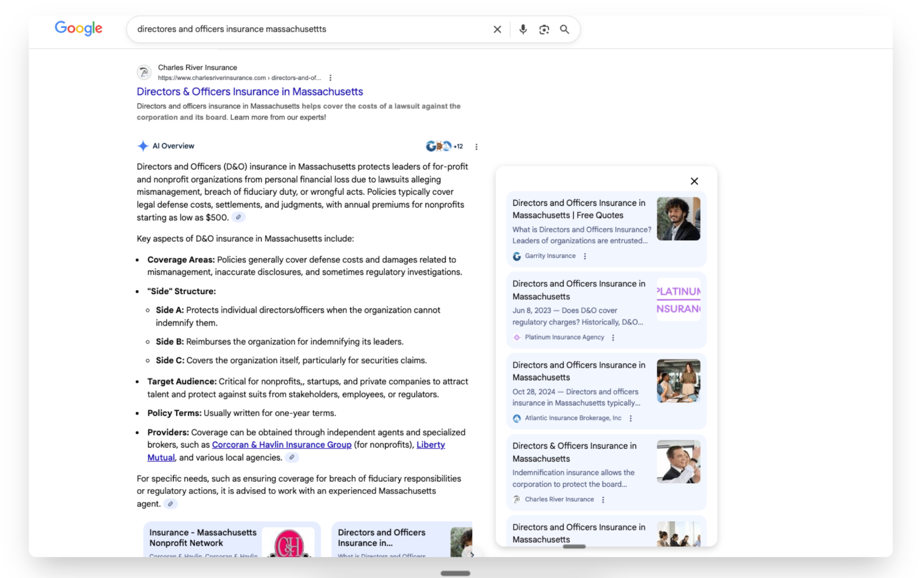
Task: Click the AI Overview label
Action: 173,146
